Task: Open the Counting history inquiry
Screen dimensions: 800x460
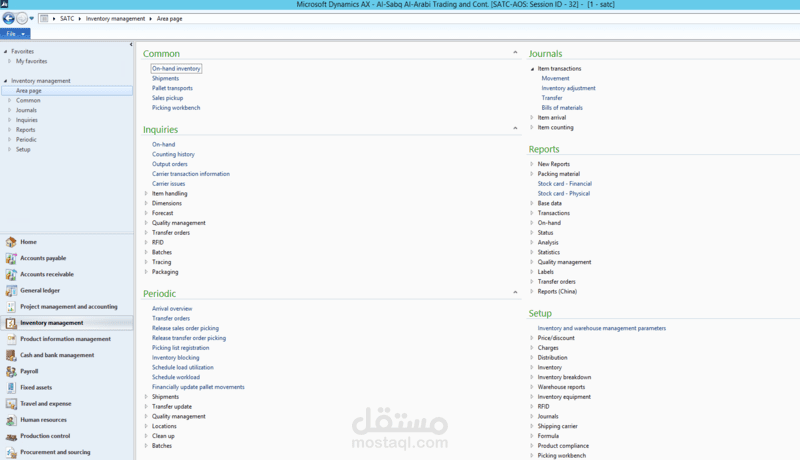Action: (173, 154)
